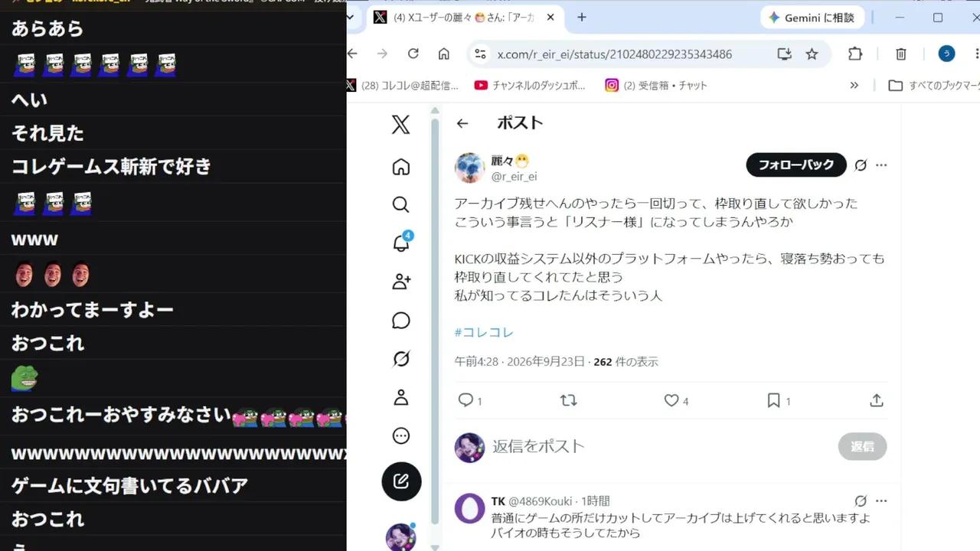Like the post with 4 likes

pos(671,400)
